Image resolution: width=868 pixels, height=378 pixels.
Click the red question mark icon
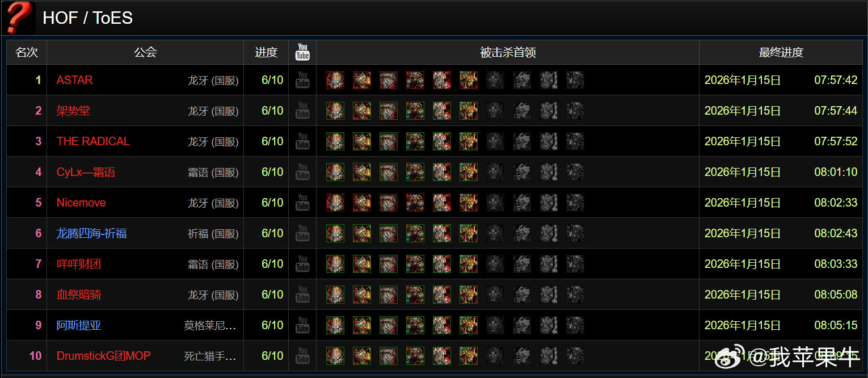18,18
